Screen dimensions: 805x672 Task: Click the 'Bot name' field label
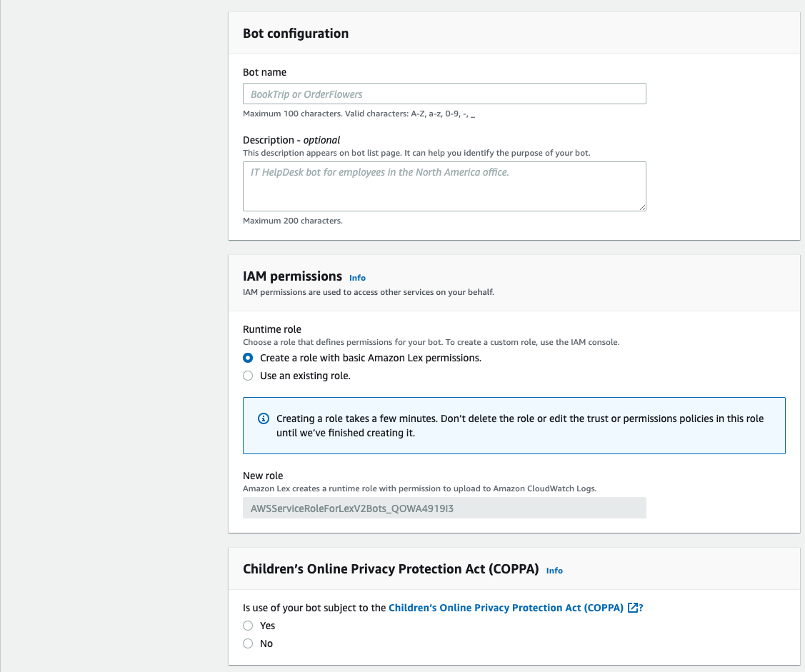pos(265,72)
